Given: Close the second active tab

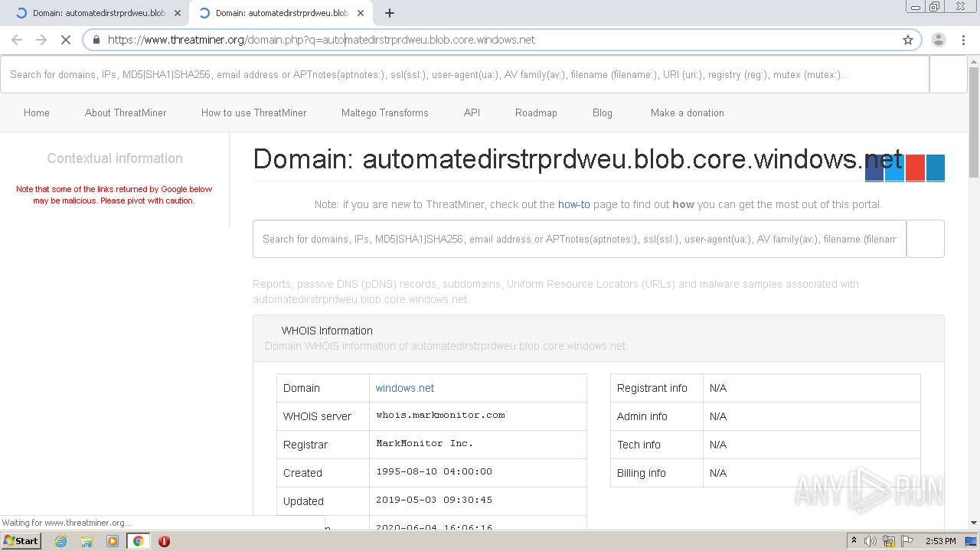Looking at the screenshot, I should coord(361,13).
